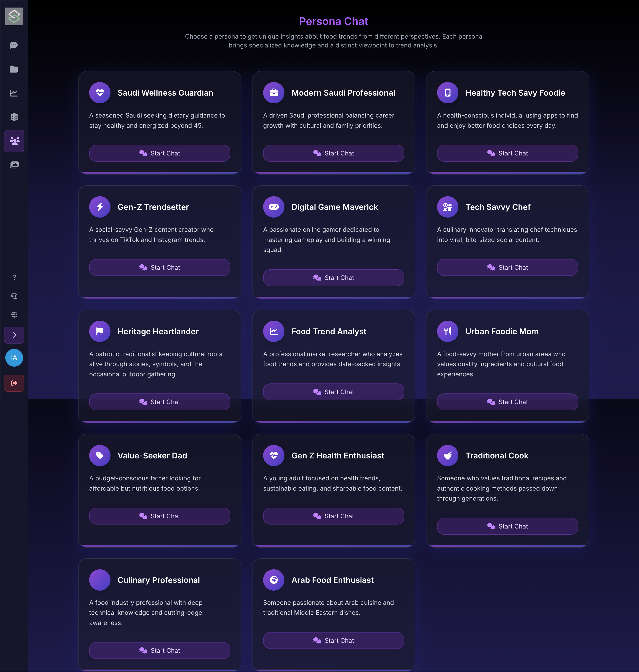Open the folder section from sidebar
The width and height of the screenshot is (639, 672).
14,69
